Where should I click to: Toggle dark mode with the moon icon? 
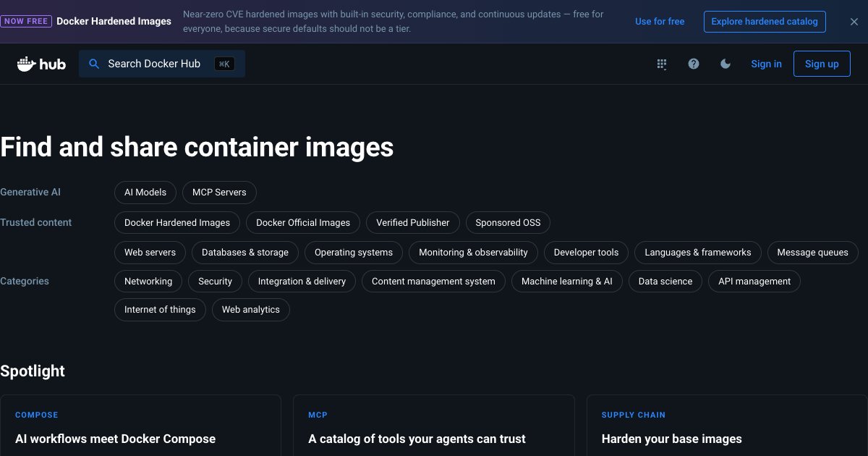pos(726,64)
